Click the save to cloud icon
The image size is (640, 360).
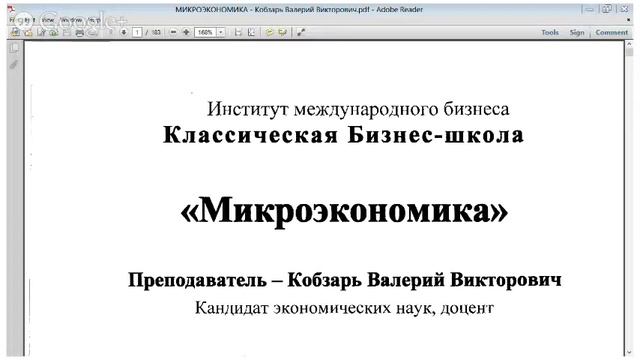click(x=53, y=33)
